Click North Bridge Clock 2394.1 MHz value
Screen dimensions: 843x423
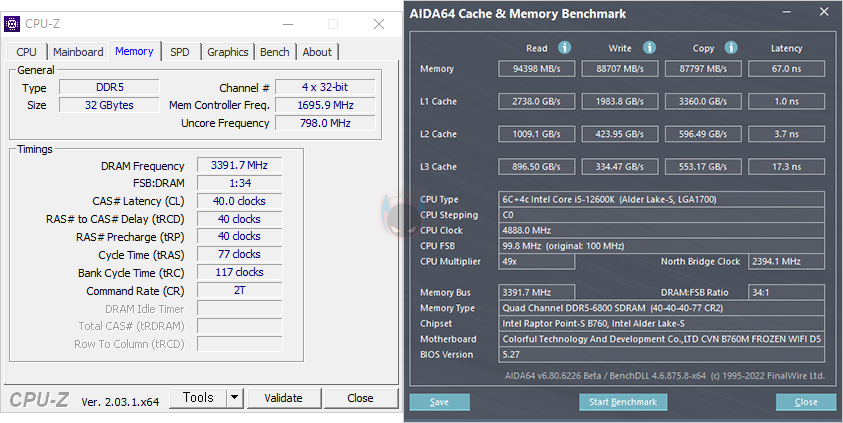[x=787, y=262]
